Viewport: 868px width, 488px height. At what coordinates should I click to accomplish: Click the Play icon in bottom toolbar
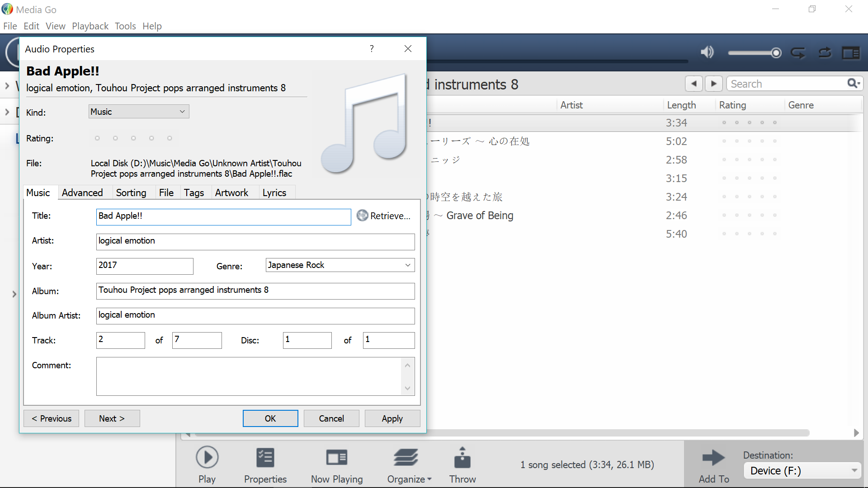tap(207, 458)
